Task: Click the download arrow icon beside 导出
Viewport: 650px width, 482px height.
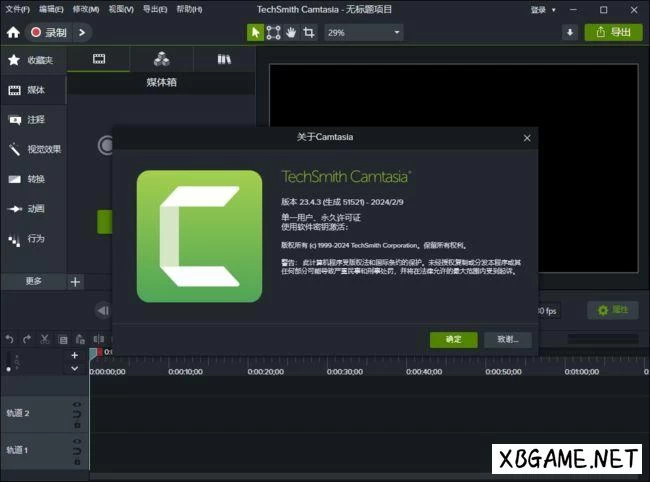Action: (x=570, y=32)
